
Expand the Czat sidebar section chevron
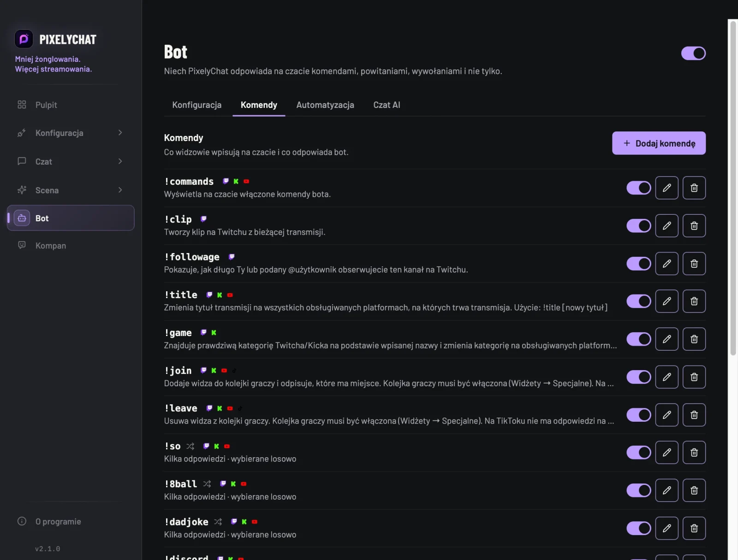(120, 161)
